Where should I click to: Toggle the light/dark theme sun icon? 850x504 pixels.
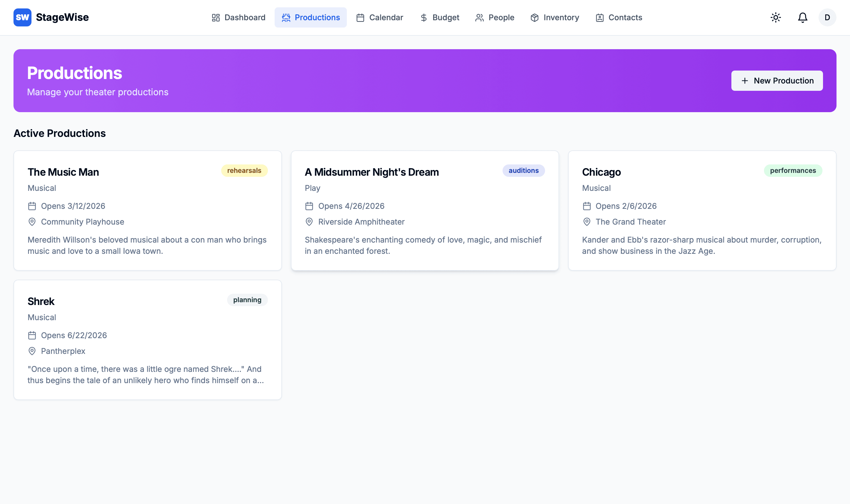pyautogui.click(x=776, y=17)
